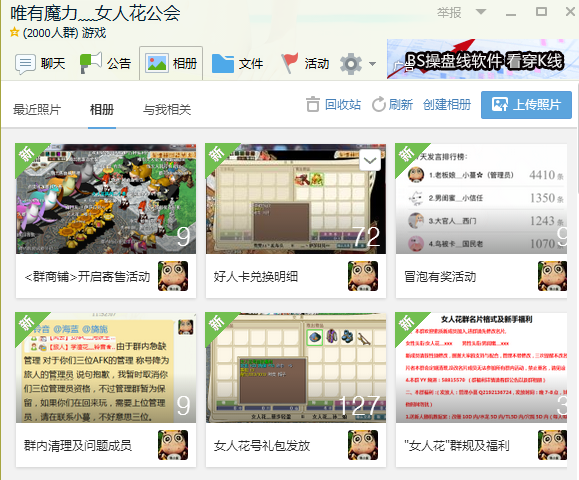Open the gear settings icon
This screenshot has width=579, height=480.
(x=351, y=64)
